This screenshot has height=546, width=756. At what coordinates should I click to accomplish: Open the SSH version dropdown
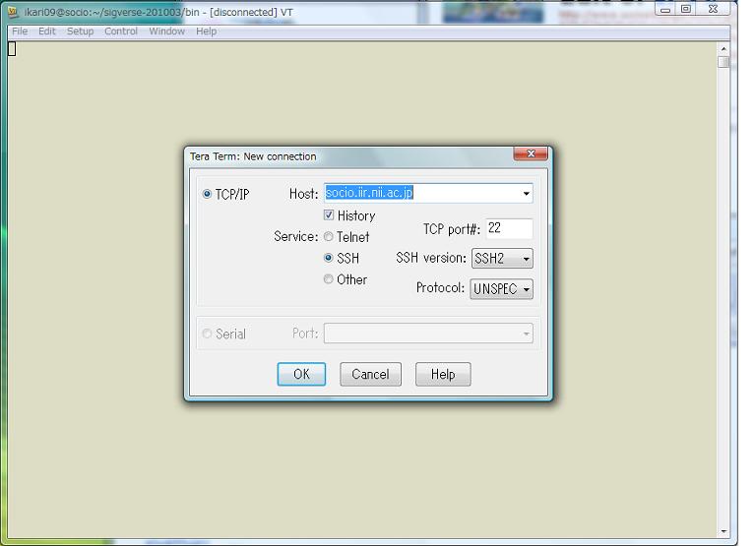(x=526, y=259)
